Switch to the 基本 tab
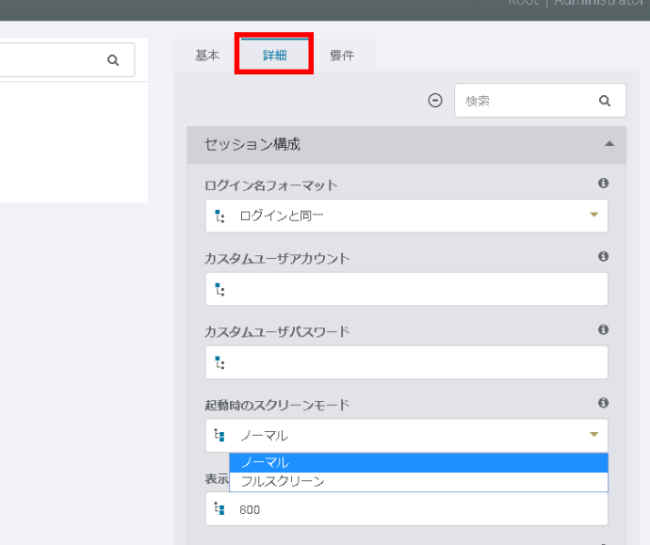 [x=207, y=56]
